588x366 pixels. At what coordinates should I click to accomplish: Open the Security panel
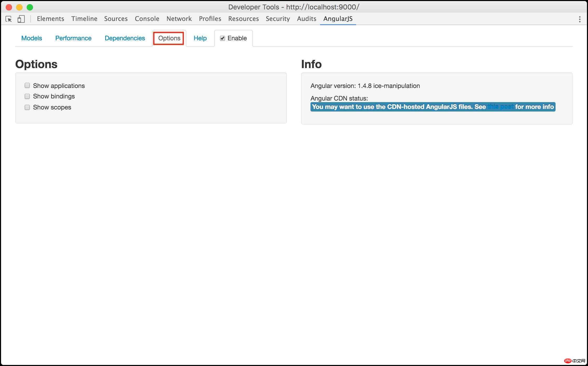278,19
